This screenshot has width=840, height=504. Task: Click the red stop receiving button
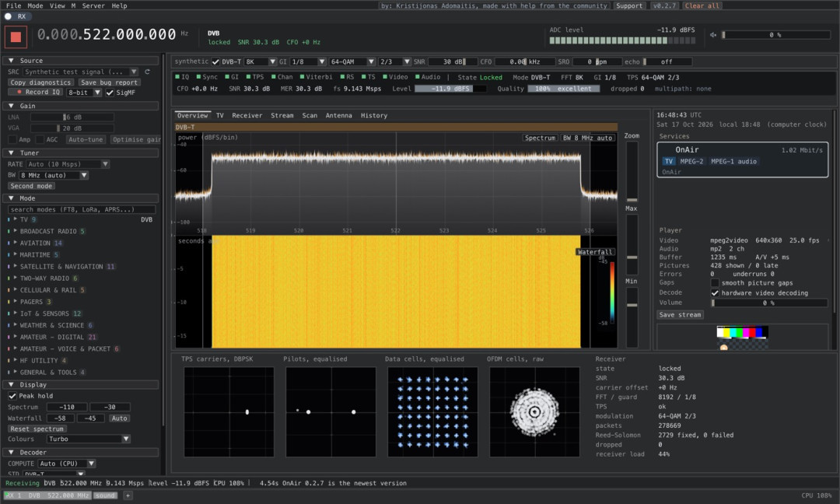coord(16,37)
